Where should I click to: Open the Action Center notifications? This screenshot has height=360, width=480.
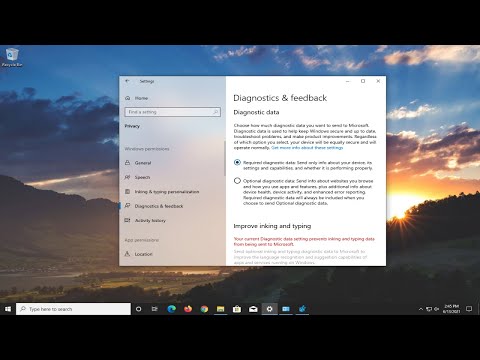469,309
